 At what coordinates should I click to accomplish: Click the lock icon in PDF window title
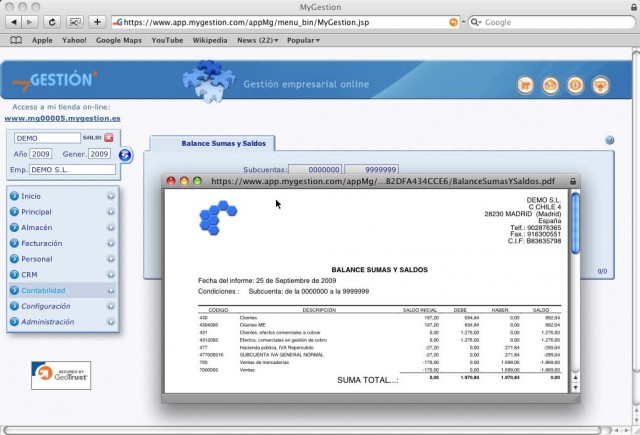(573, 181)
